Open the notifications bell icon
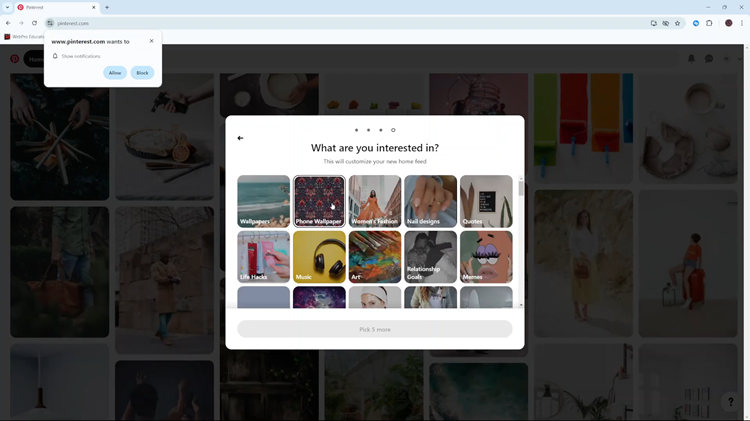750x421 pixels. (x=691, y=59)
